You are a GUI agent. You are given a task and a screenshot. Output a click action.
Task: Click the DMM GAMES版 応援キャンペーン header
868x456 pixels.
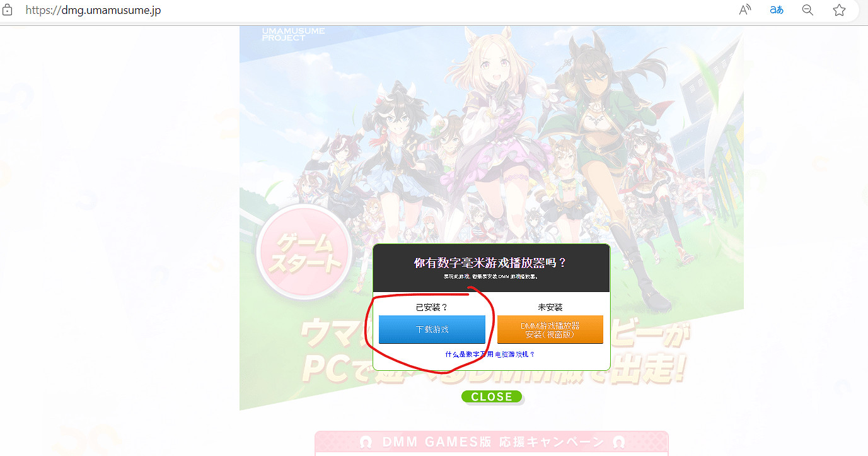coord(492,442)
